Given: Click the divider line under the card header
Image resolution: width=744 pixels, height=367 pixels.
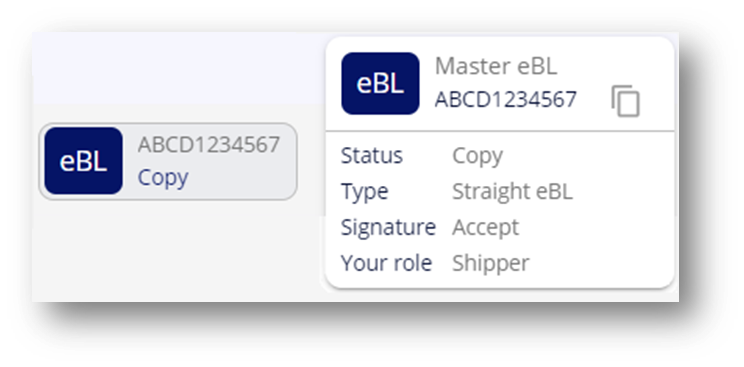Looking at the screenshot, I should 500,131.
